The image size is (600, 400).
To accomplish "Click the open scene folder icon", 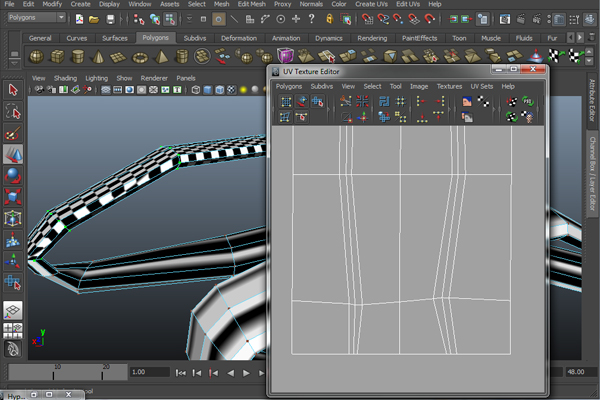I will pos(94,19).
